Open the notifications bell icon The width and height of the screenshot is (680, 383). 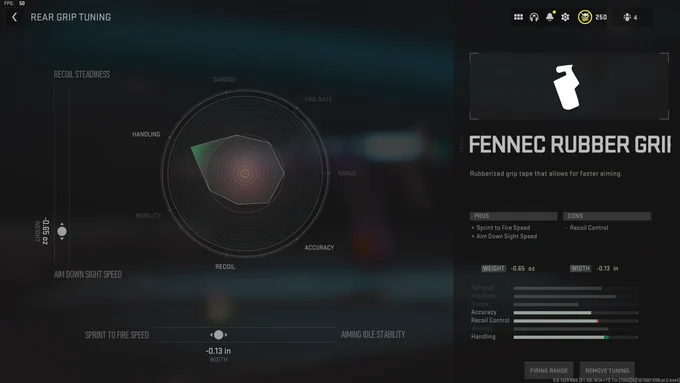point(549,16)
